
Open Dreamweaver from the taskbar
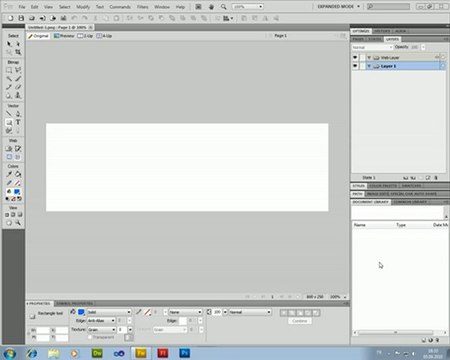click(x=97, y=353)
